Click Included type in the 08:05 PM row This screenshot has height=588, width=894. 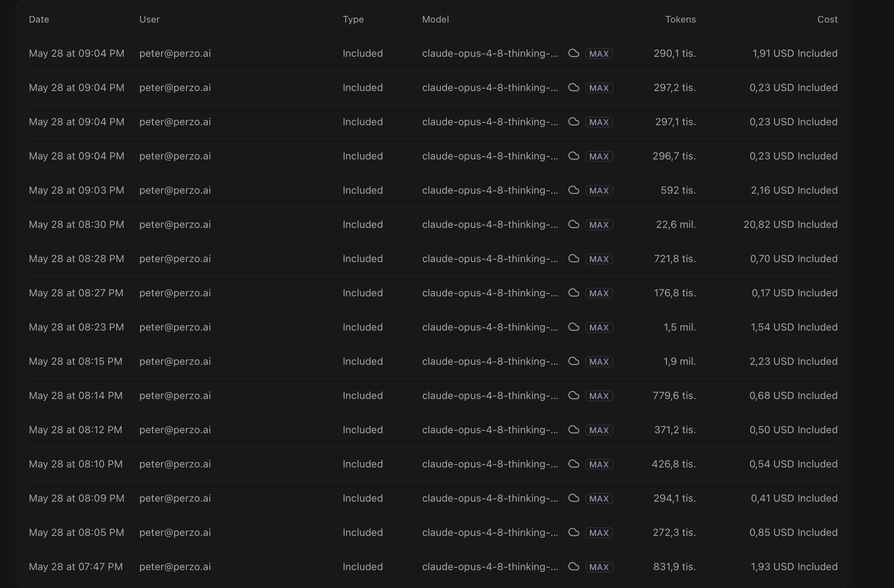click(363, 532)
